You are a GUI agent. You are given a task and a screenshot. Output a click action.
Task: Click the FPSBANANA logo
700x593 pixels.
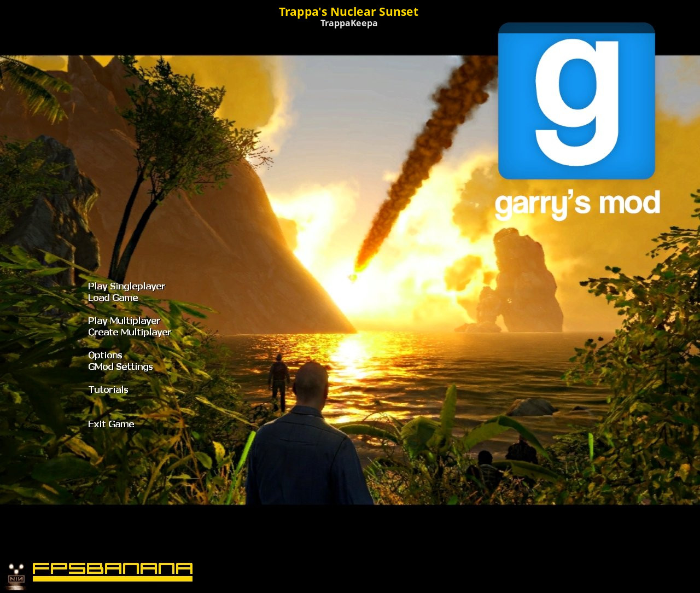pos(113,572)
